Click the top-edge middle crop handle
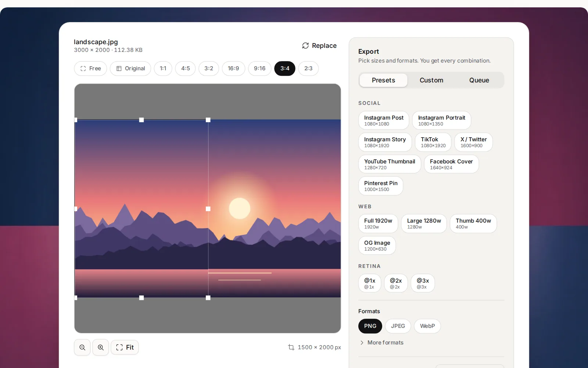 (141, 120)
